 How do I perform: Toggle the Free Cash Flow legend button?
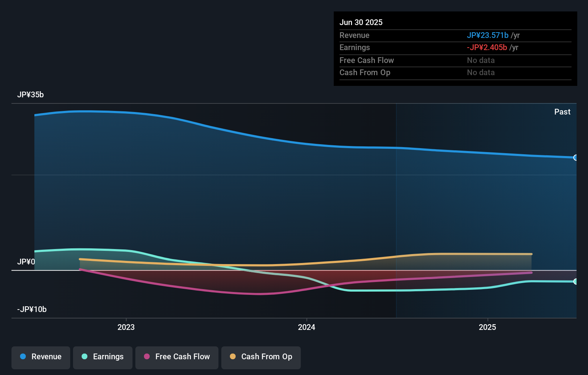177,357
